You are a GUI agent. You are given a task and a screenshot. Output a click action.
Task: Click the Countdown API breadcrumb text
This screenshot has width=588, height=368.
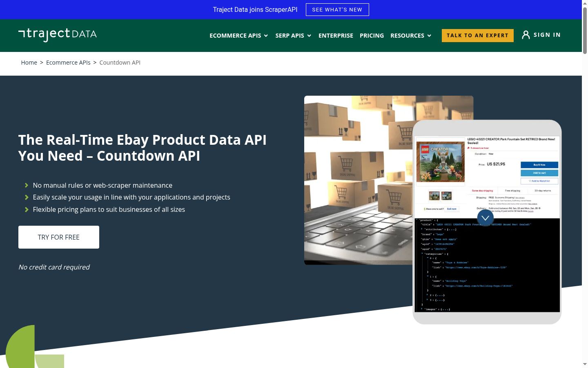click(120, 63)
